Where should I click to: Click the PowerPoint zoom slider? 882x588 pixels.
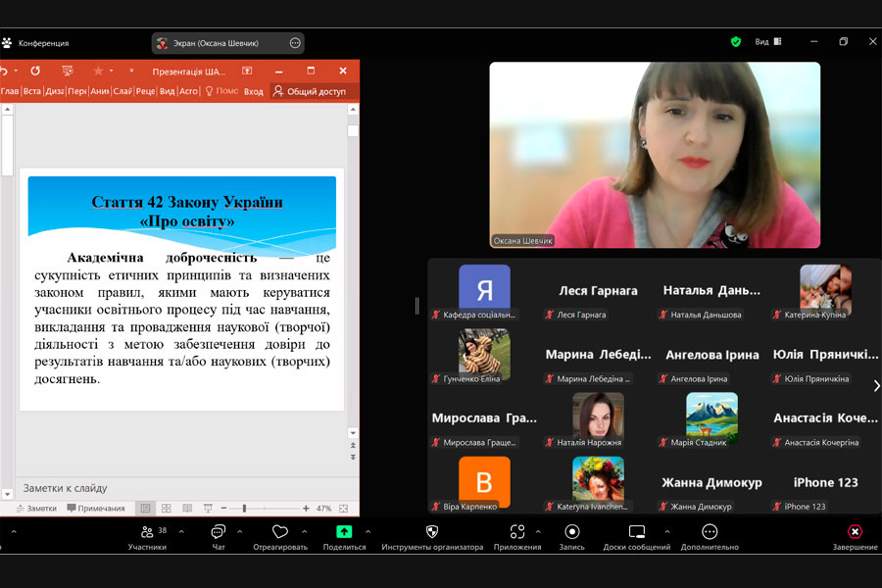244,509
